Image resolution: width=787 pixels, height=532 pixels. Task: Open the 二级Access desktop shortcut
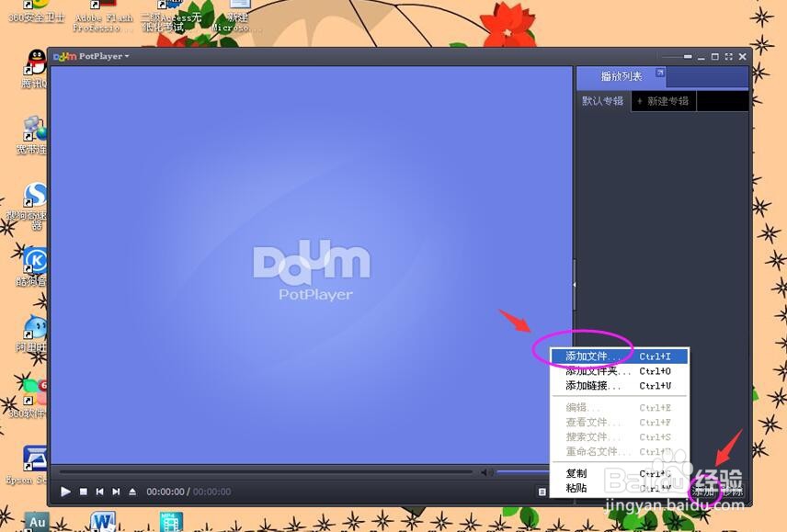171,15
